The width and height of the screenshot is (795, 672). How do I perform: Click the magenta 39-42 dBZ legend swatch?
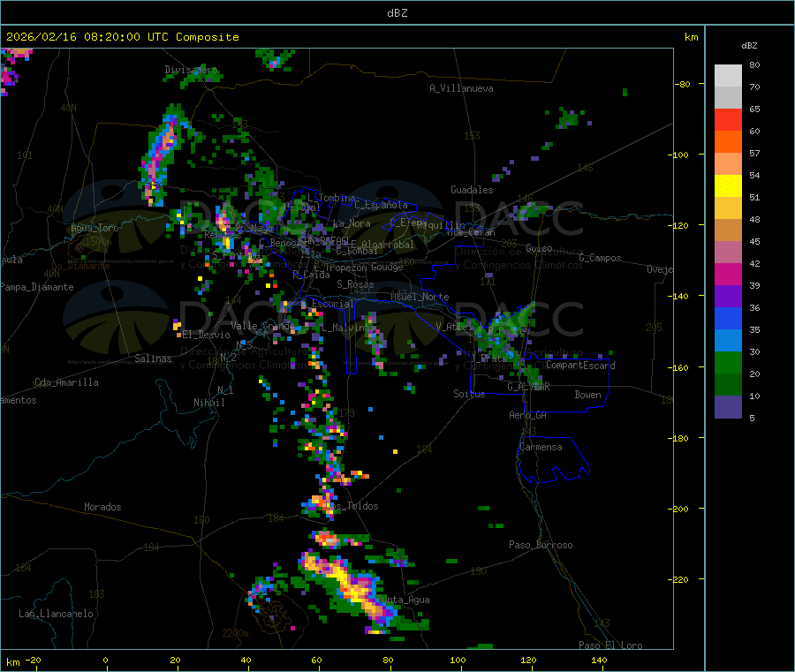tap(728, 274)
